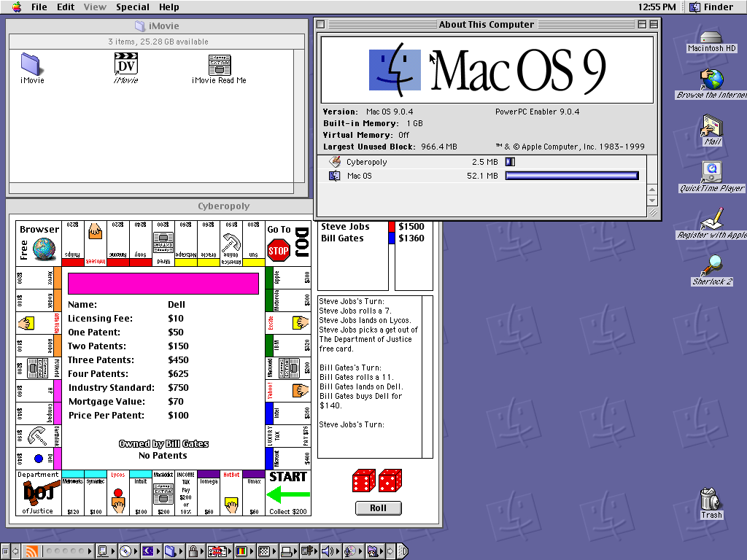The width and height of the screenshot is (747, 560).
Task: Open the Edit menu
Action: click(x=66, y=7)
